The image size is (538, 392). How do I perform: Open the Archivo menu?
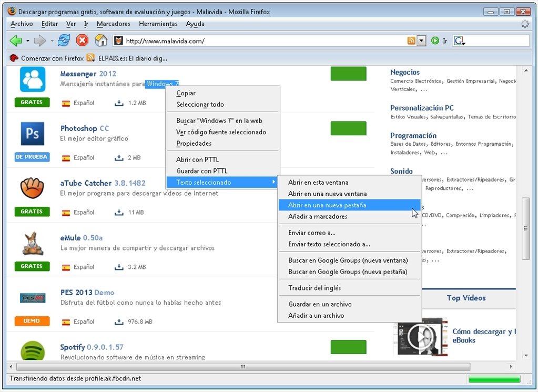[22, 24]
